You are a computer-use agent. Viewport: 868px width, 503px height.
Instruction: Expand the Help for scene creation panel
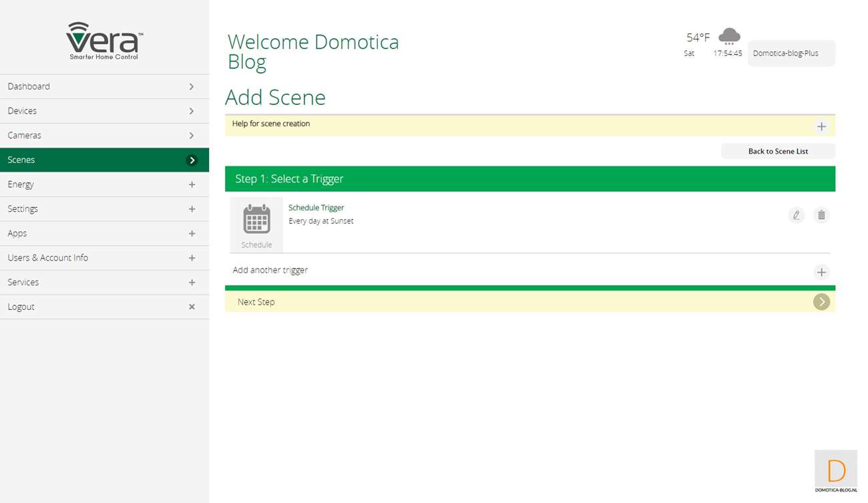click(821, 126)
